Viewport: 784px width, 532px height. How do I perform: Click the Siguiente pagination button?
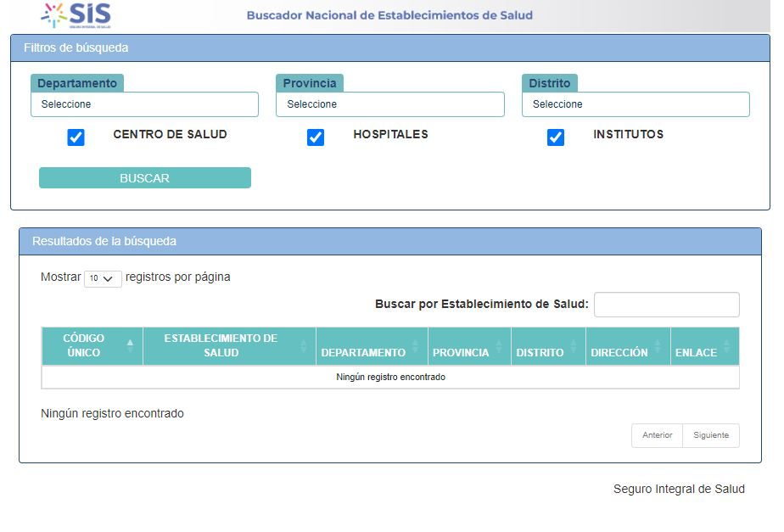tap(711, 435)
